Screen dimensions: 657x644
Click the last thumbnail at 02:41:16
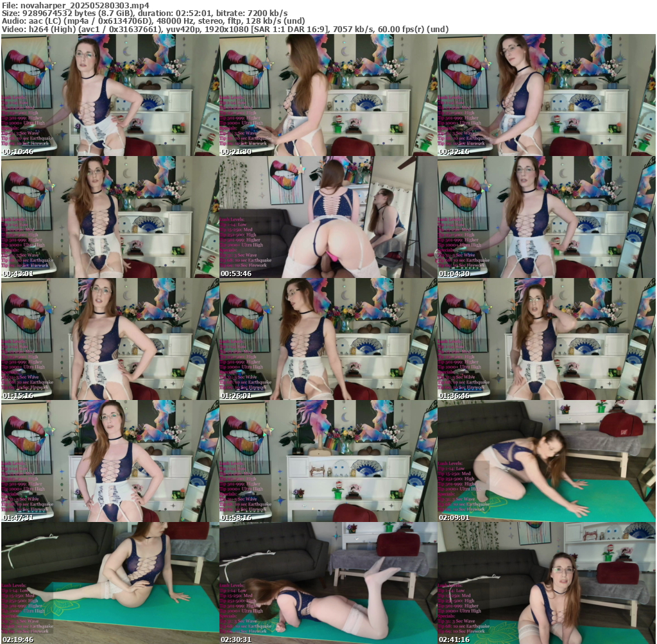pos(546,583)
